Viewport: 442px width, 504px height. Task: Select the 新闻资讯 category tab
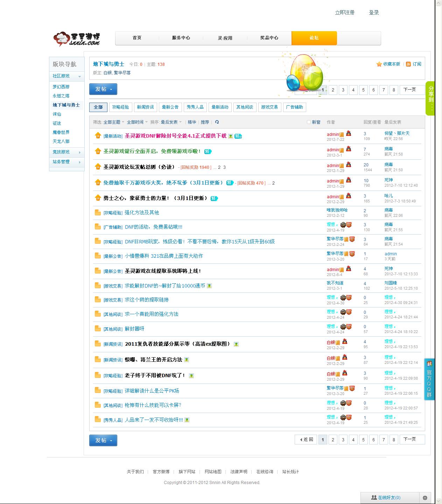click(x=146, y=107)
